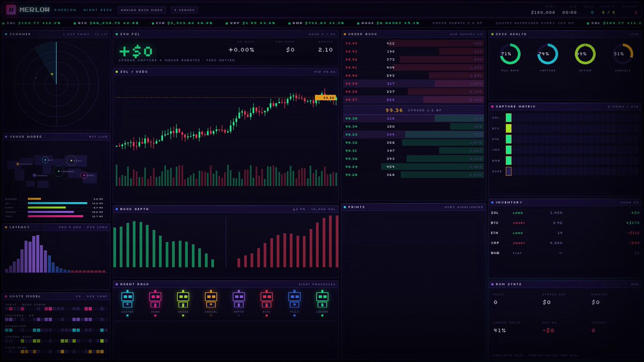
Task: Toggle the DOGE capture matrix cell
Action: pyautogui.click(x=508, y=171)
